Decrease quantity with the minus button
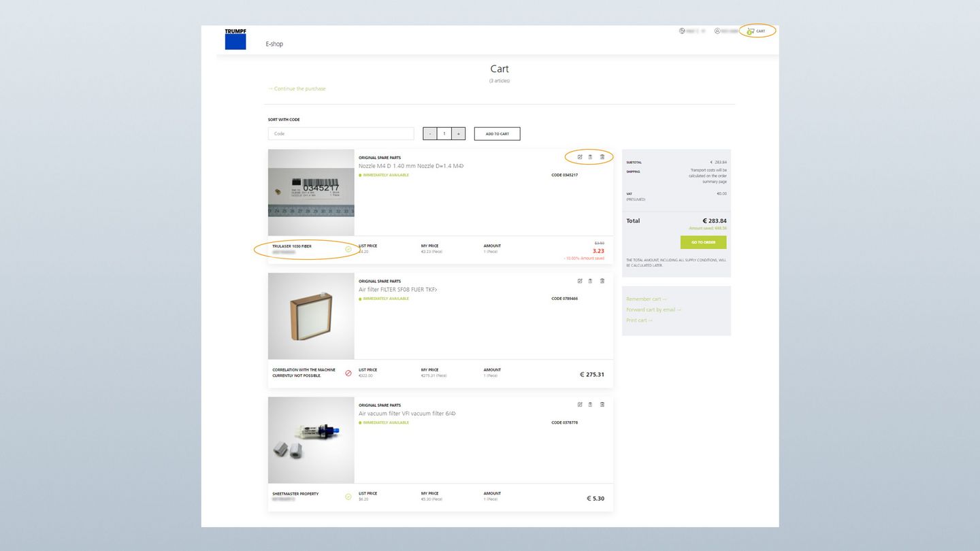 pyautogui.click(x=430, y=134)
